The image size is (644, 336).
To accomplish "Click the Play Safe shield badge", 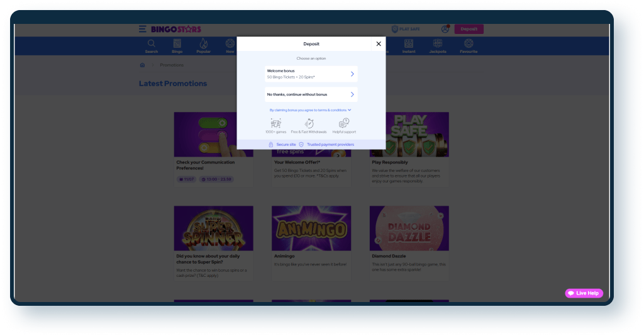I will (406, 29).
